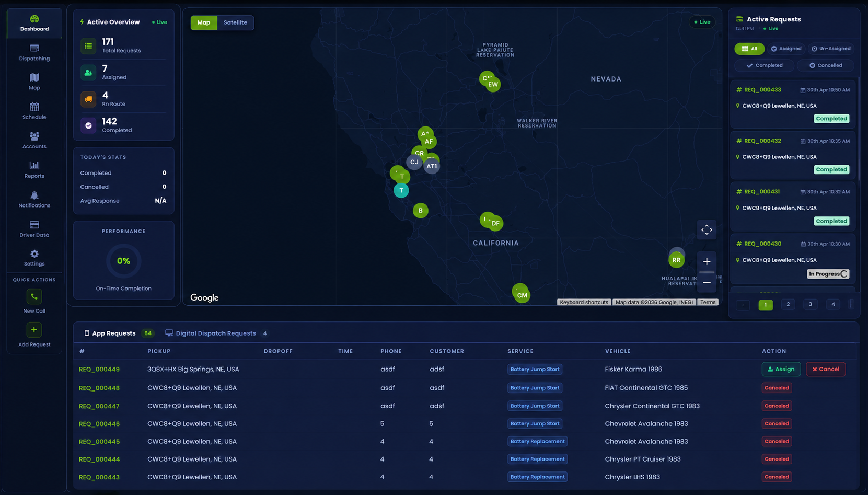
Task: Click the Assigned users icon
Action: (x=88, y=73)
